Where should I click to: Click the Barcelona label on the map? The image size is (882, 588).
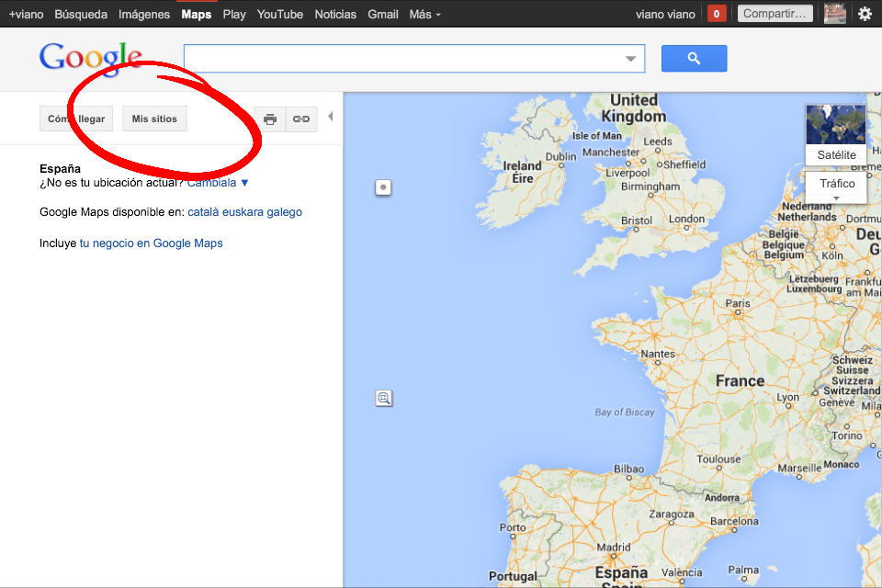click(x=734, y=521)
